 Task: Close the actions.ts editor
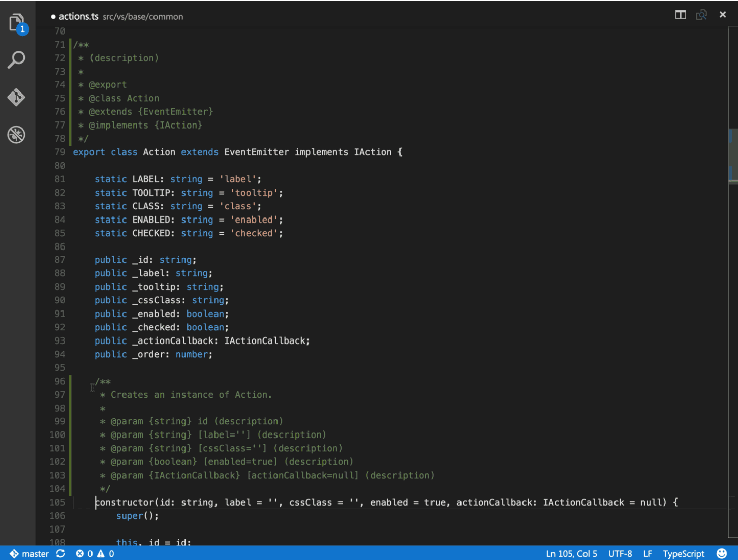click(x=722, y=15)
